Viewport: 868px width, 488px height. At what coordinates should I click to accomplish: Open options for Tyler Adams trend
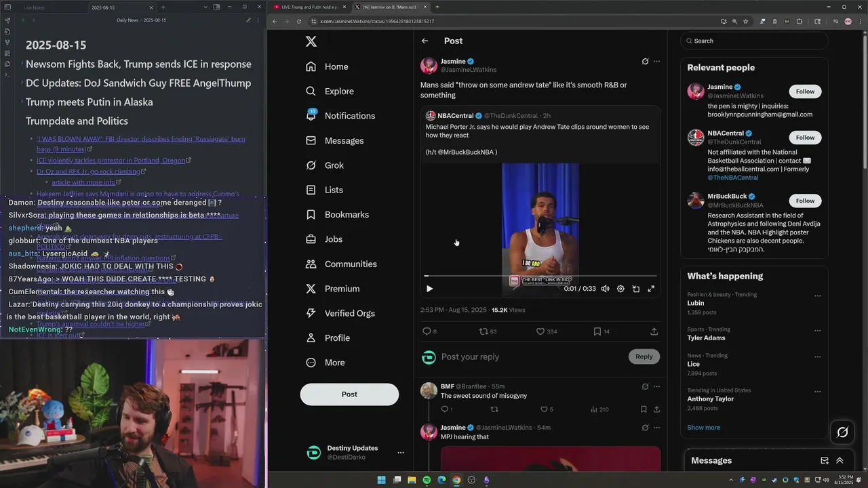click(x=817, y=330)
